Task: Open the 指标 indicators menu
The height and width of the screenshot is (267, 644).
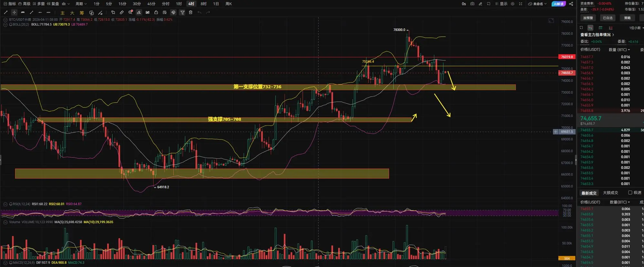Action: [x=10, y=4]
